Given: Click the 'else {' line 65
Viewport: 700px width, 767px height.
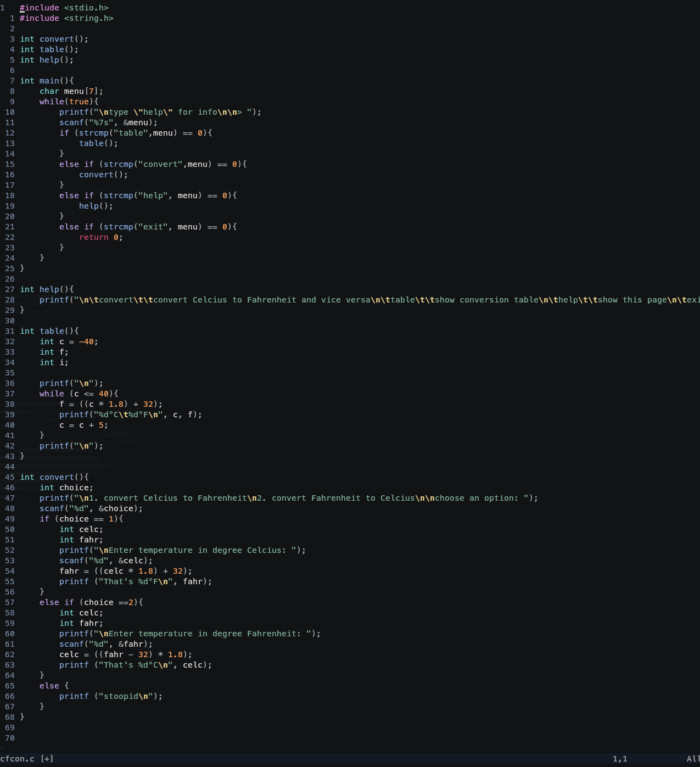Looking at the screenshot, I should 54,686.
